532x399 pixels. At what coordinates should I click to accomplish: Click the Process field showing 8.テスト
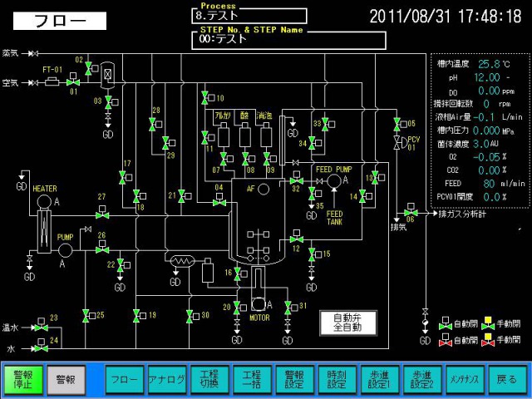pyautogui.click(x=249, y=16)
